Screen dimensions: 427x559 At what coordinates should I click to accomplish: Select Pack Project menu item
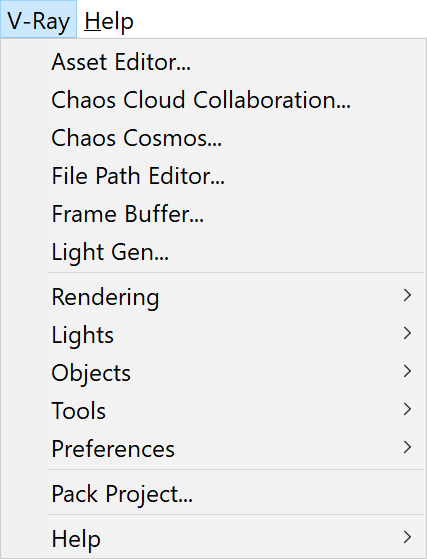(x=236, y=494)
